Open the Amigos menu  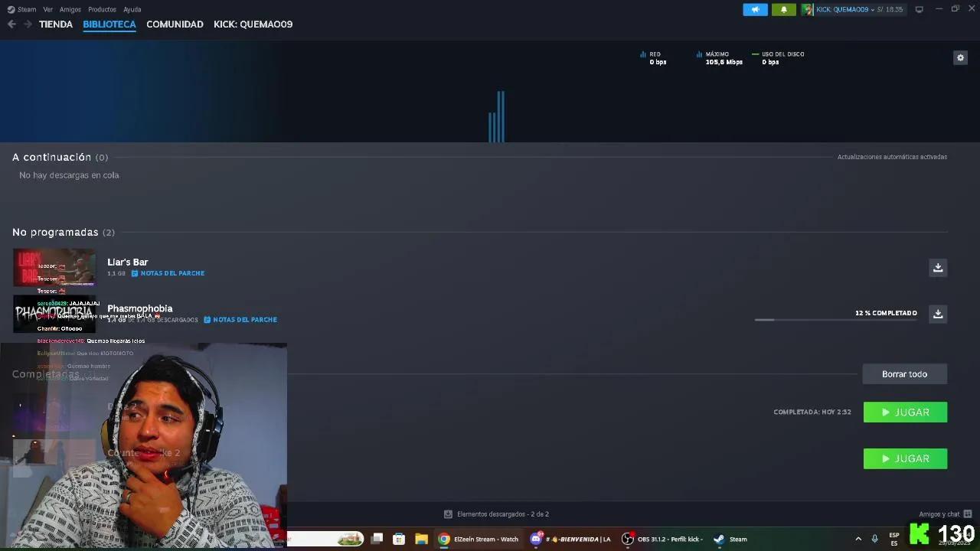point(70,9)
